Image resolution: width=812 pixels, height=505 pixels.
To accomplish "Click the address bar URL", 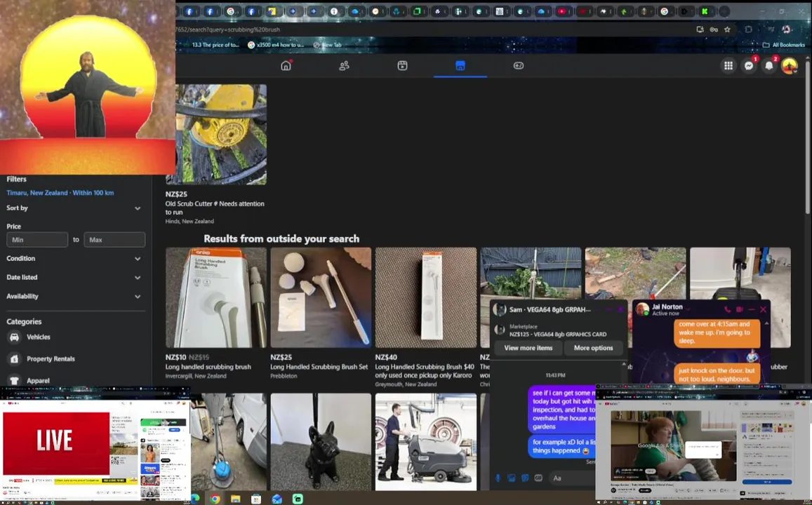I will [228, 29].
